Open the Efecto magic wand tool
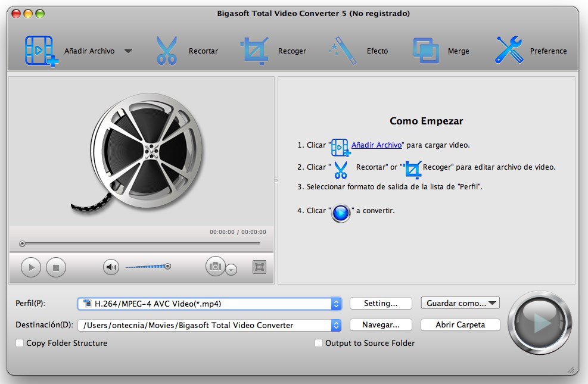588x384 pixels. [x=343, y=51]
